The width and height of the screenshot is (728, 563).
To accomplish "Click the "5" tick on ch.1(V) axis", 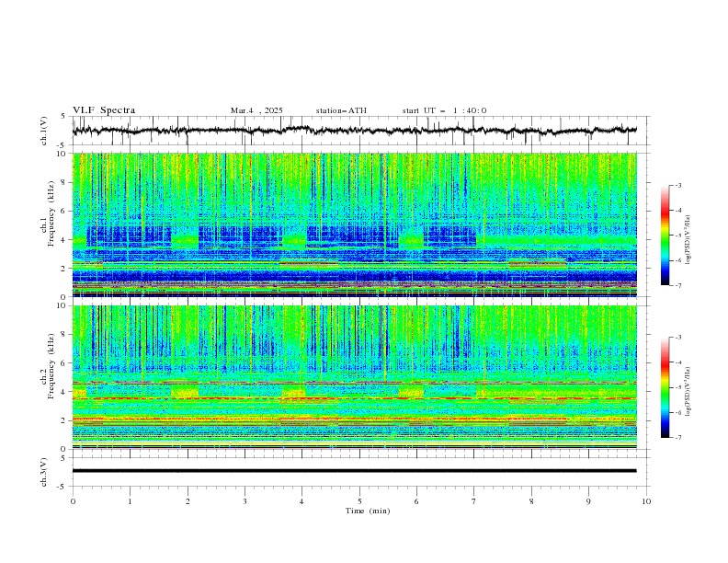I will pos(63,117).
